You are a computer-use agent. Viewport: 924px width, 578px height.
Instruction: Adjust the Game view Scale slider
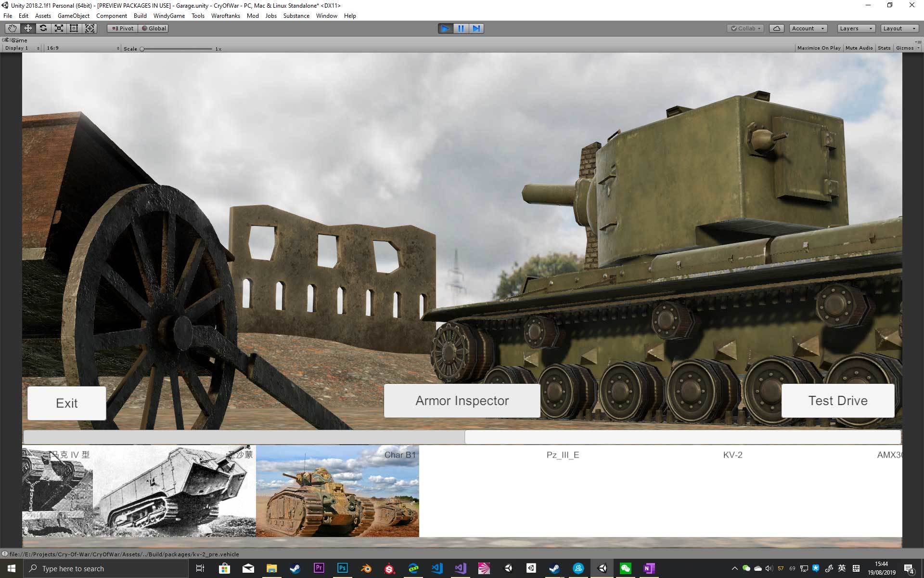tap(177, 49)
